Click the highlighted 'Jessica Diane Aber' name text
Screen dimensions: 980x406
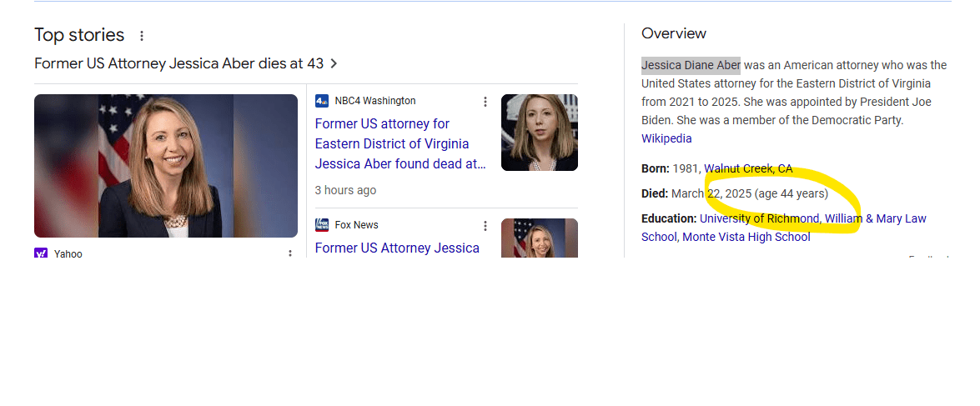[691, 65]
